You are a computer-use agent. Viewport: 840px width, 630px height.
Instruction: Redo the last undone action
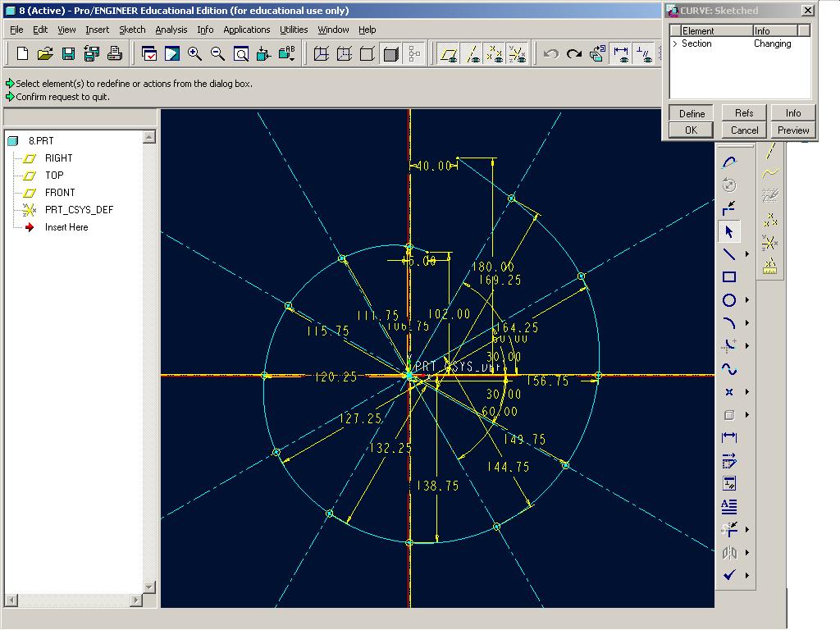click(x=574, y=53)
